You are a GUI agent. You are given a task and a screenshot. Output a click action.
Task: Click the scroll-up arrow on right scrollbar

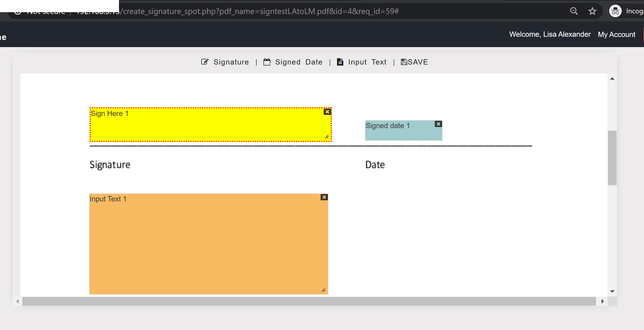pos(612,79)
